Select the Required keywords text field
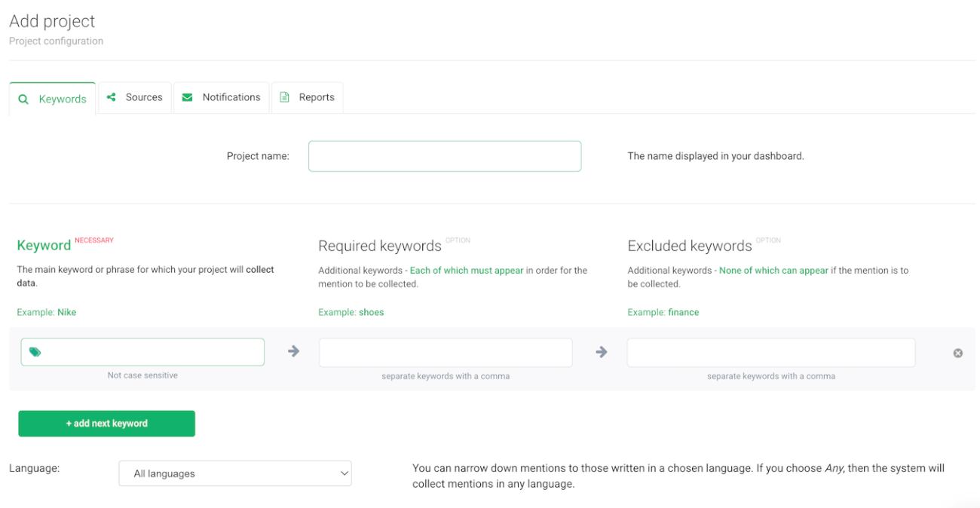 446,352
